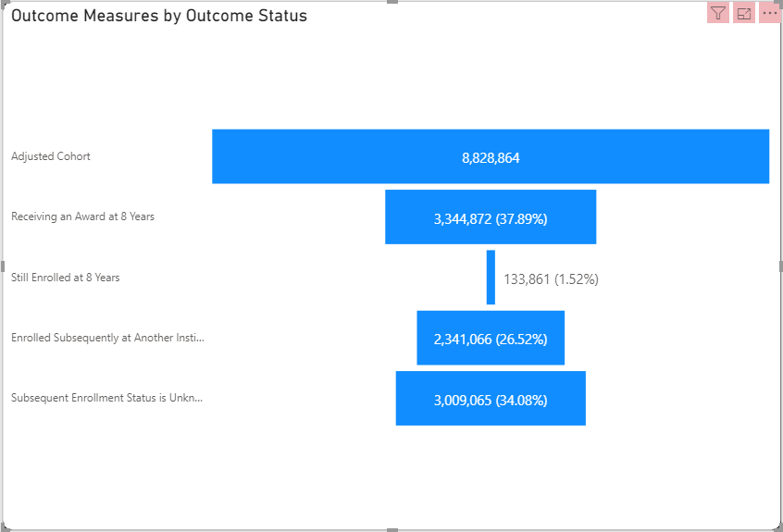
Task: Click Enrolled Subsequently at Another Insti... label
Action: pos(106,338)
